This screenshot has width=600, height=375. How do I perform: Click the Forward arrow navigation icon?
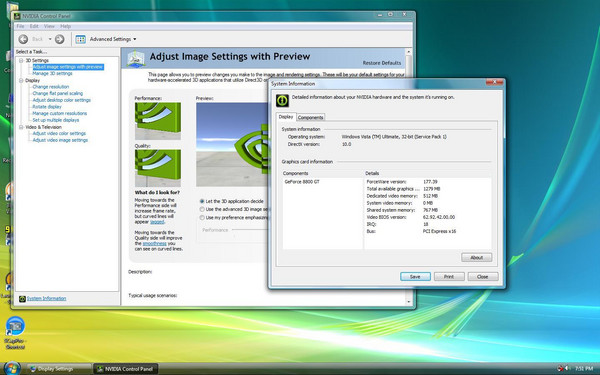tap(59, 39)
